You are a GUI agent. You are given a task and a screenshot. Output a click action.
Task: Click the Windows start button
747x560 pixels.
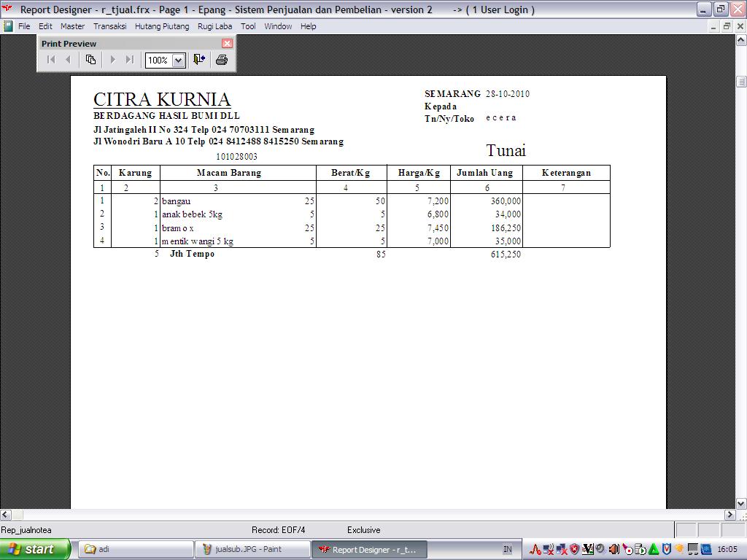[35, 549]
